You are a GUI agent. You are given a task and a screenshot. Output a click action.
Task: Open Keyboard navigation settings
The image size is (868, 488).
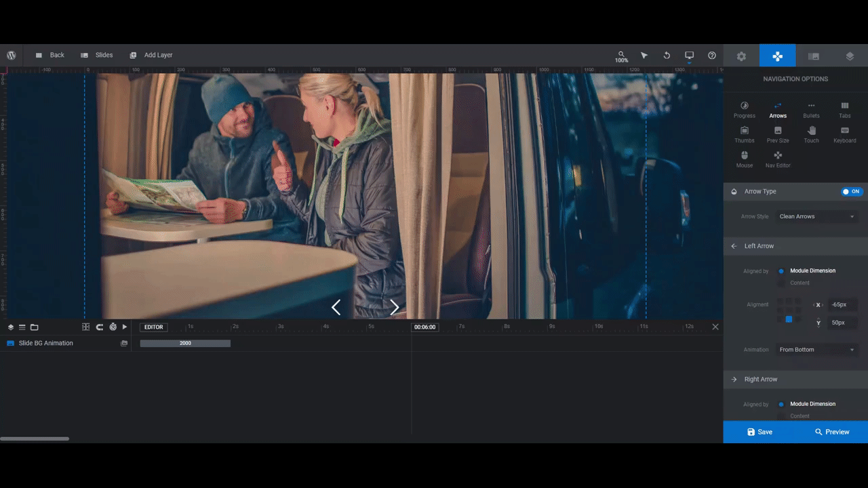click(844, 135)
